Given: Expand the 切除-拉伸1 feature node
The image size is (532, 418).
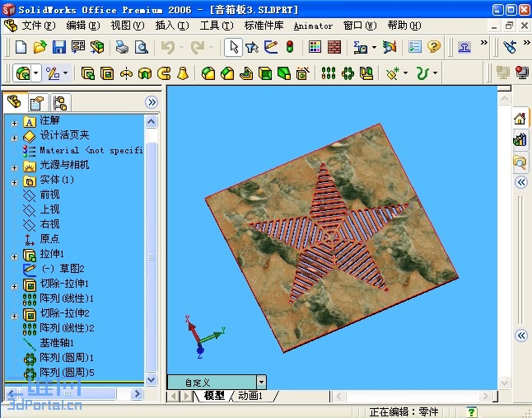Looking at the screenshot, I should tap(14, 287).
